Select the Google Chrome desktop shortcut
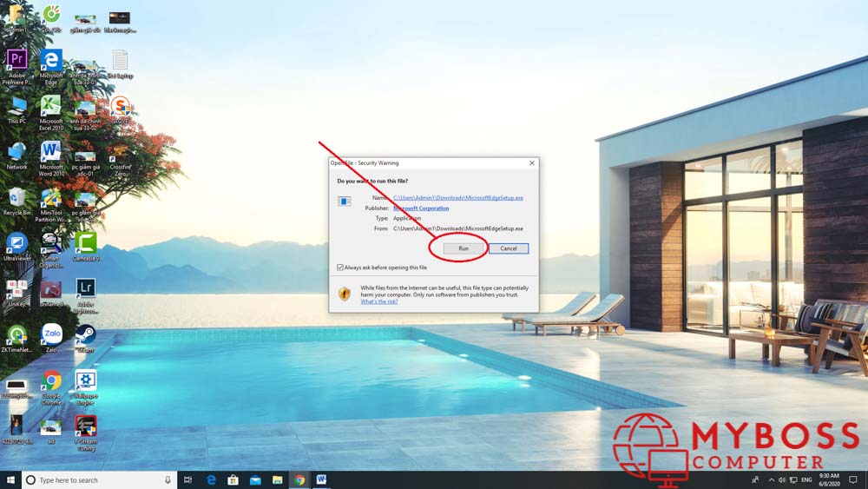This screenshot has height=489, width=868. pyautogui.click(x=51, y=380)
